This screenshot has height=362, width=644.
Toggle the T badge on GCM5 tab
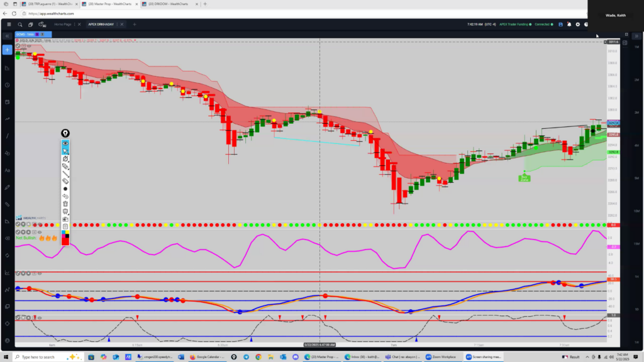(42, 35)
